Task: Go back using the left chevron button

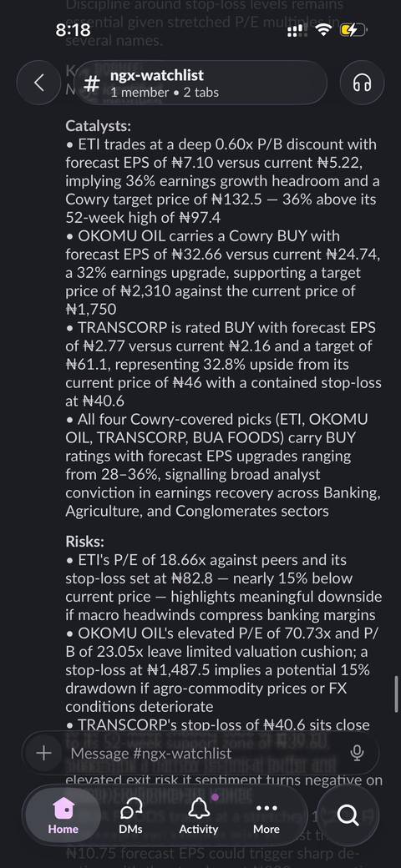Action: point(38,83)
